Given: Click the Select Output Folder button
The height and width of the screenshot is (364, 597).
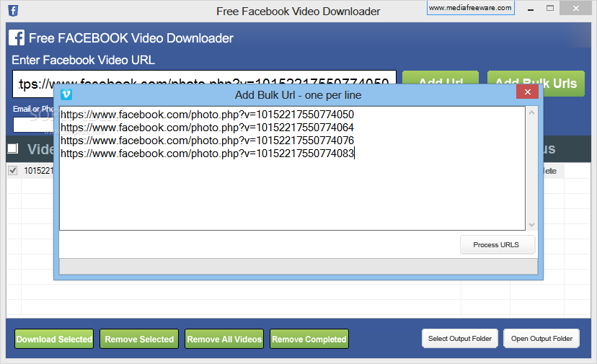Looking at the screenshot, I should point(460,339).
